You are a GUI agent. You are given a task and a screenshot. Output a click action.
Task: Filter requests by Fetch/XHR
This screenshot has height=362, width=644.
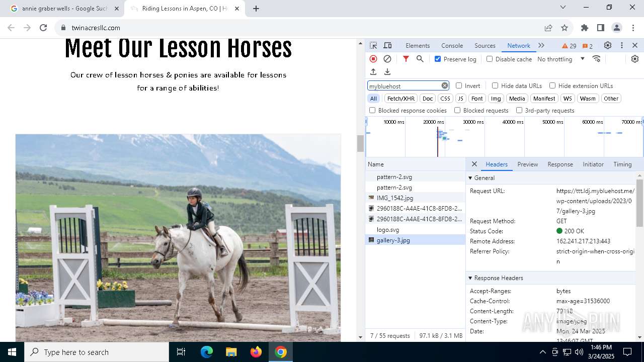[x=401, y=99]
